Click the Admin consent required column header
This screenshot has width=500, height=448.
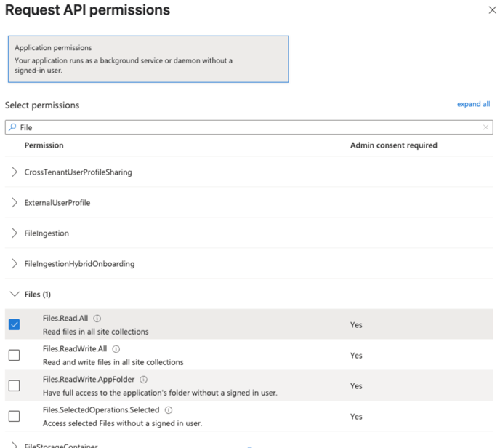[393, 145]
